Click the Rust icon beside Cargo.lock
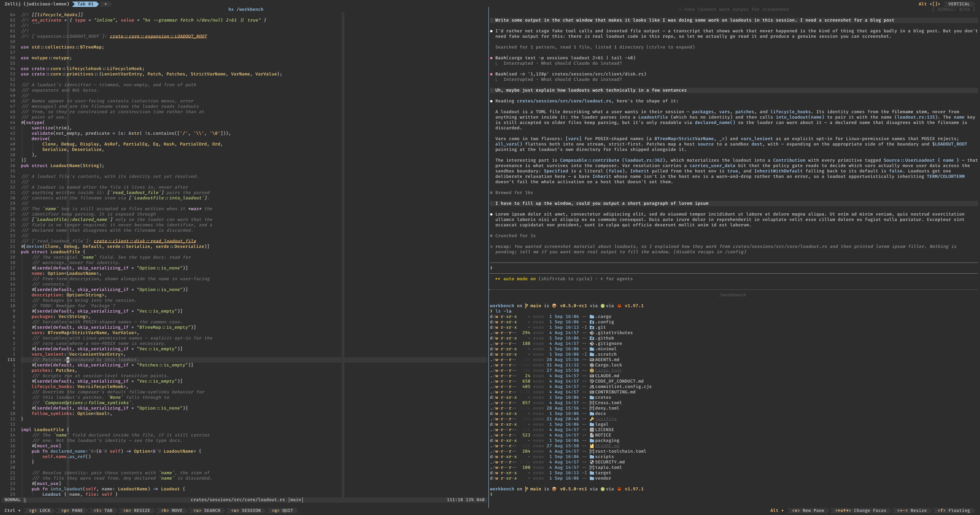The image size is (980, 515). coord(592,365)
